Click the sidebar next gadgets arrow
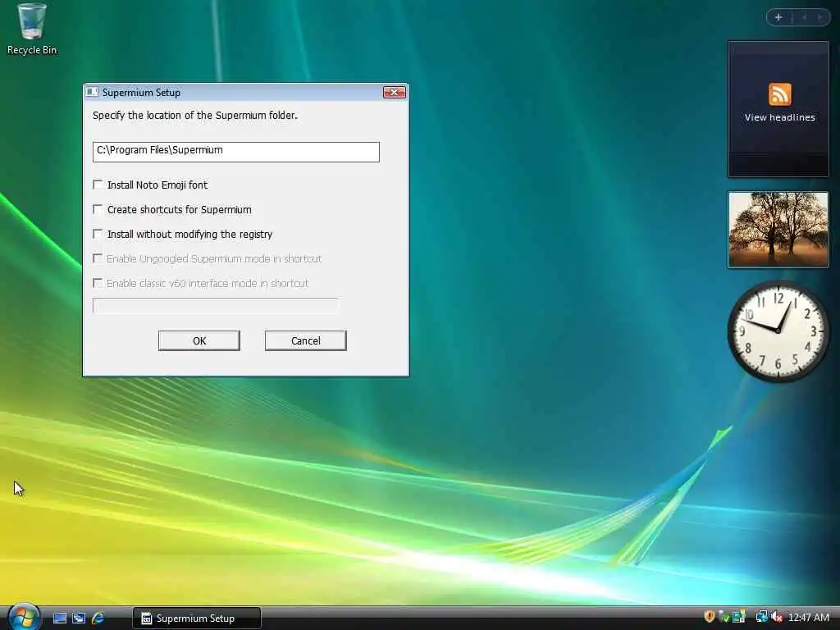840x630 pixels. click(x=819, y=18)
